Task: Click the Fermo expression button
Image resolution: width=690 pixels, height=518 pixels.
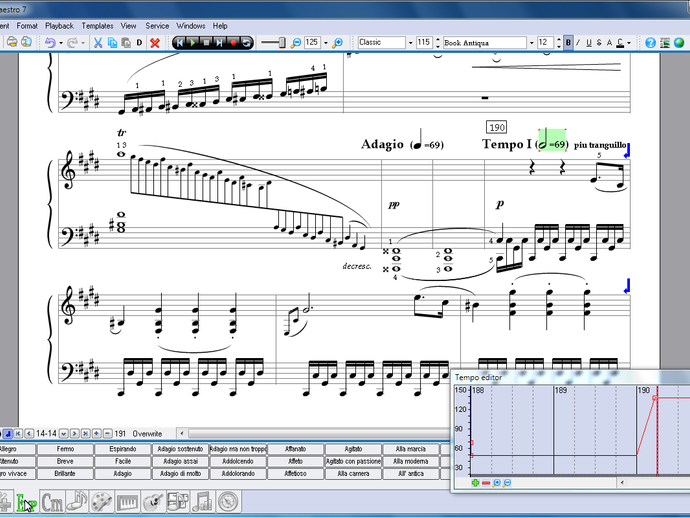Action: 65,449
